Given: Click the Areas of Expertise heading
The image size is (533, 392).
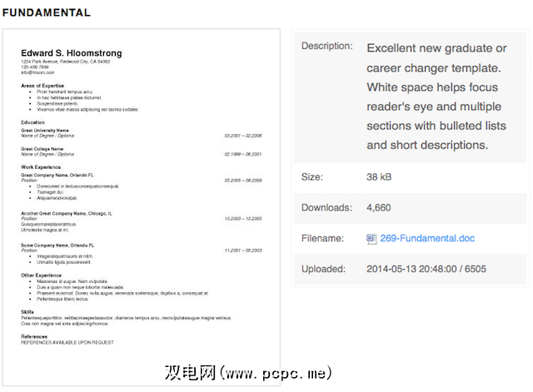Looking at the screenshot, I should pos(45,85).
